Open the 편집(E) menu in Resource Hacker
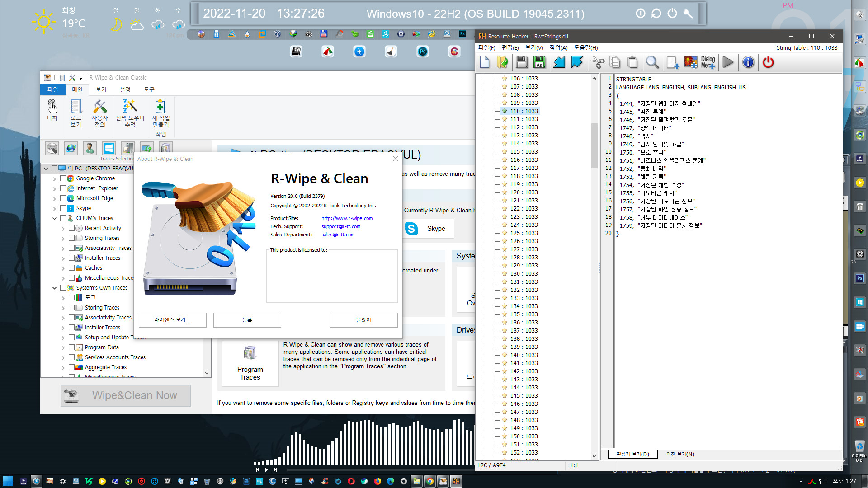Viewport: 868px width, 488px height. coord(510,48)
